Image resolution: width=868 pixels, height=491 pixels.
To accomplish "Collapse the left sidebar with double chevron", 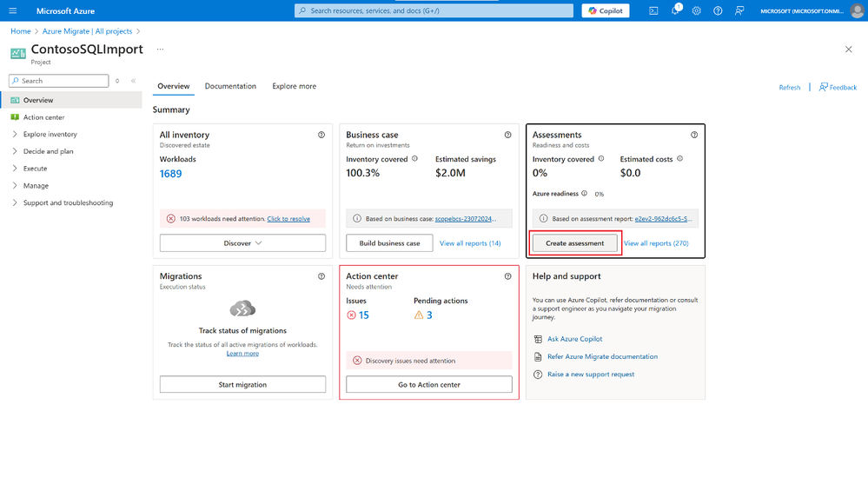I will coord(134,81).
